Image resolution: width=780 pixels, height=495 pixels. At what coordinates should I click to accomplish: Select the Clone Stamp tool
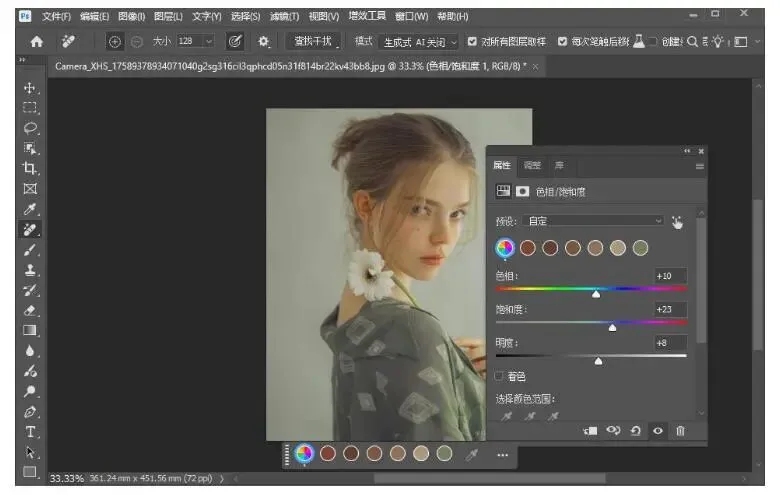pos(30,270)
